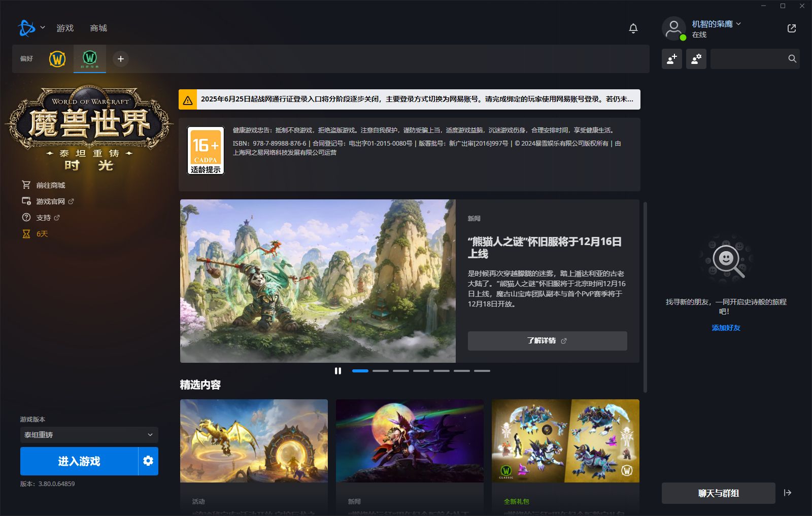This screenshot has width=812, height=516.
Task: Expand the chevron beside the Battle.net logo
Action: (x=43, y=27)
